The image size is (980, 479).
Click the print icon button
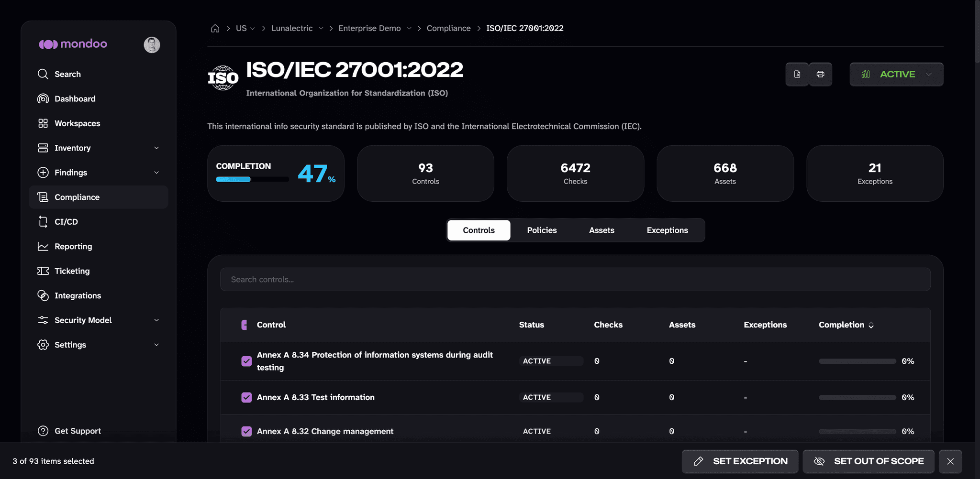coord(821,74)
